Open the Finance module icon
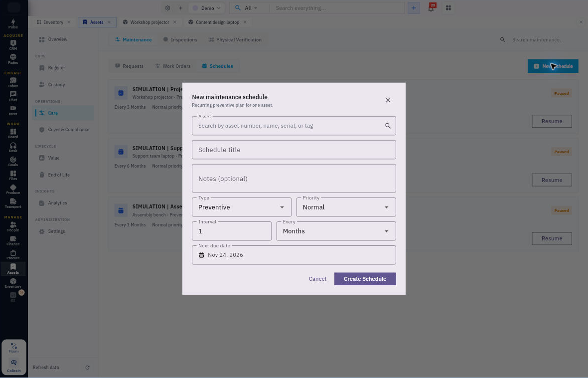The image size is (588, 378). (13, 241)
